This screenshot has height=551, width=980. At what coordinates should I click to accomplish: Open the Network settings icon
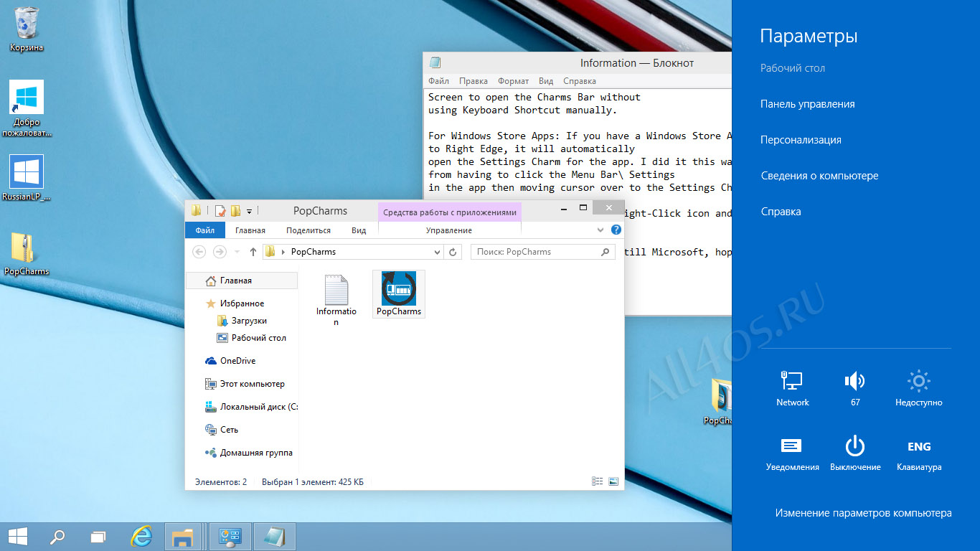coord(792,388)
